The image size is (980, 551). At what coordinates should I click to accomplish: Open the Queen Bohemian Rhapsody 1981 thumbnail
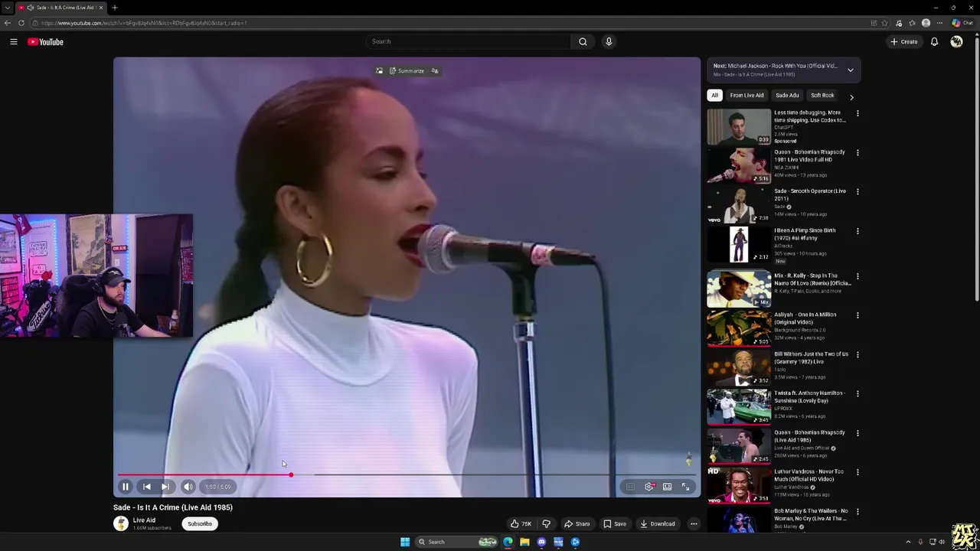point(739,166)
